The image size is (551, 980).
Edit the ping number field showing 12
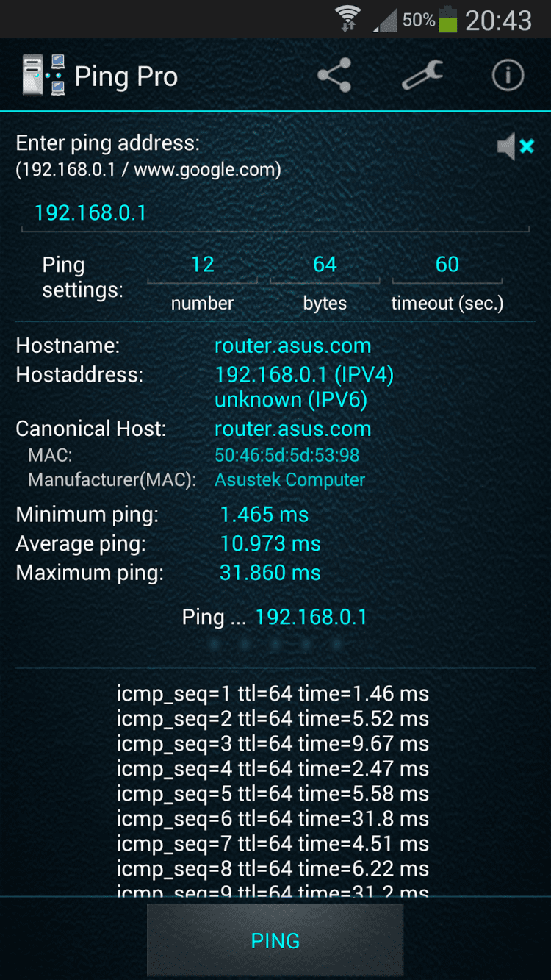[x=202, y=265]
